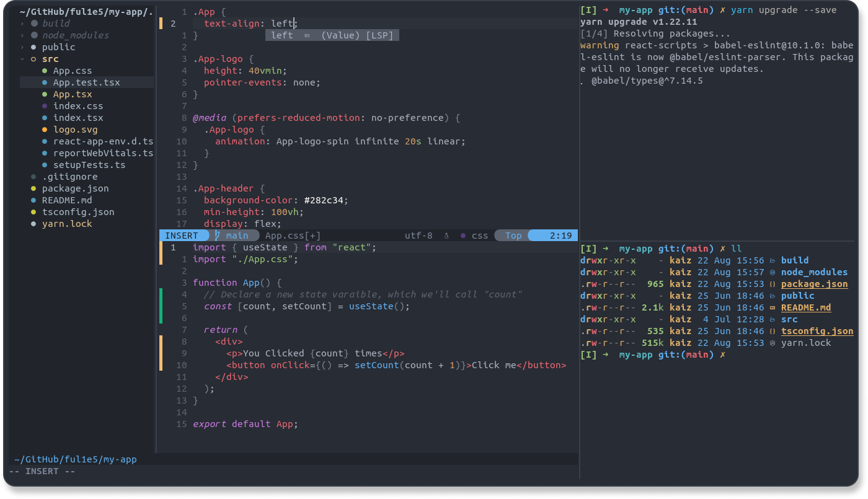Screen dimensions: 868x499
Task: Select the 'left (Value) [LSP]' completion item
Action: (332, 35)
